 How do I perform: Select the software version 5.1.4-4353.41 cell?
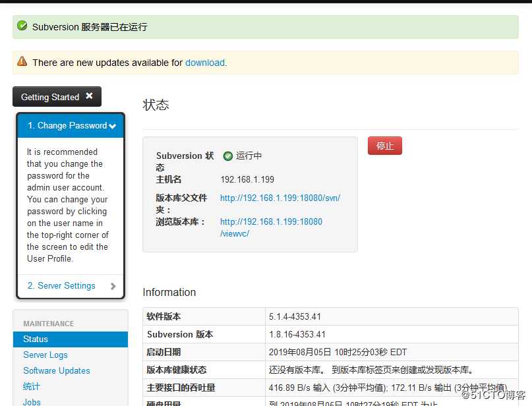pos(392,317)
